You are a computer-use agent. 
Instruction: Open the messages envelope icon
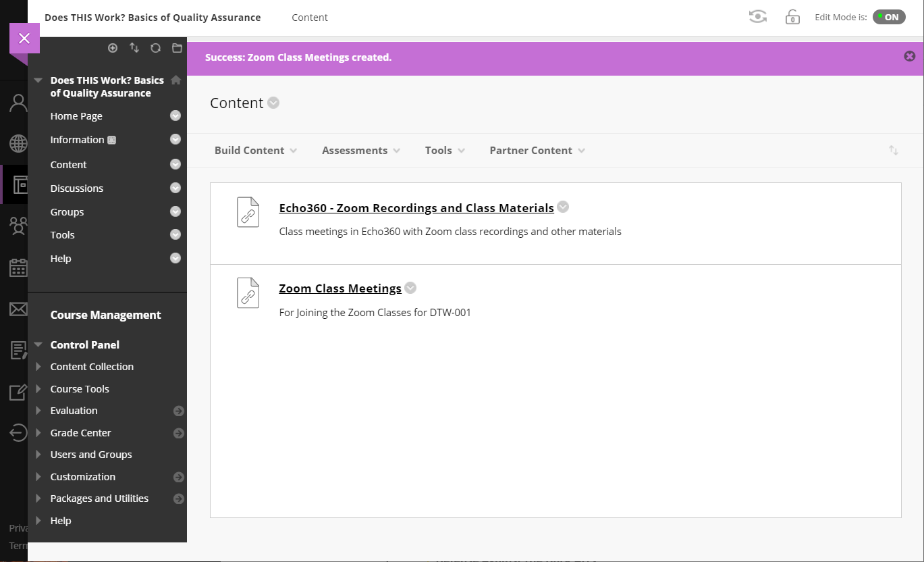18,309
